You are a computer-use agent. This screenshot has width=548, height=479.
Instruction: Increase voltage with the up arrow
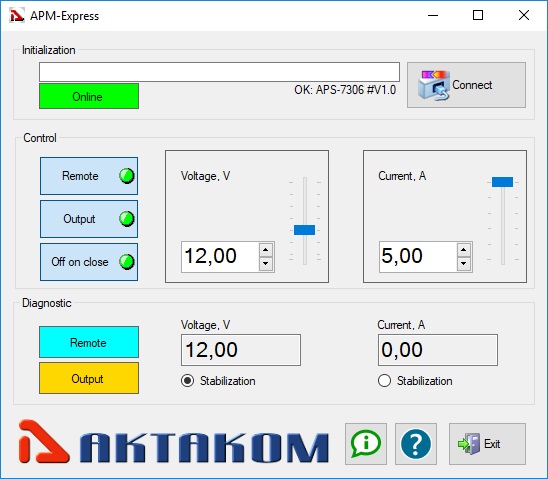click(266, 250)
